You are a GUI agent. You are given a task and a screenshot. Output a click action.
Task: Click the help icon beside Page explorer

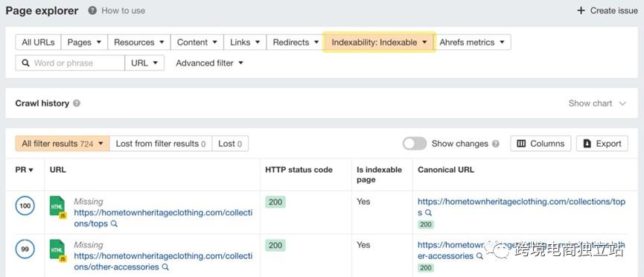[x=92, y=10]
